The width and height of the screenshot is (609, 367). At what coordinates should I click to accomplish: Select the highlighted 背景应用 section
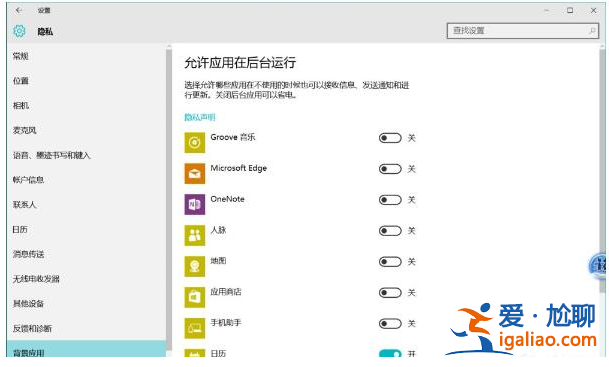coord(86,349)
